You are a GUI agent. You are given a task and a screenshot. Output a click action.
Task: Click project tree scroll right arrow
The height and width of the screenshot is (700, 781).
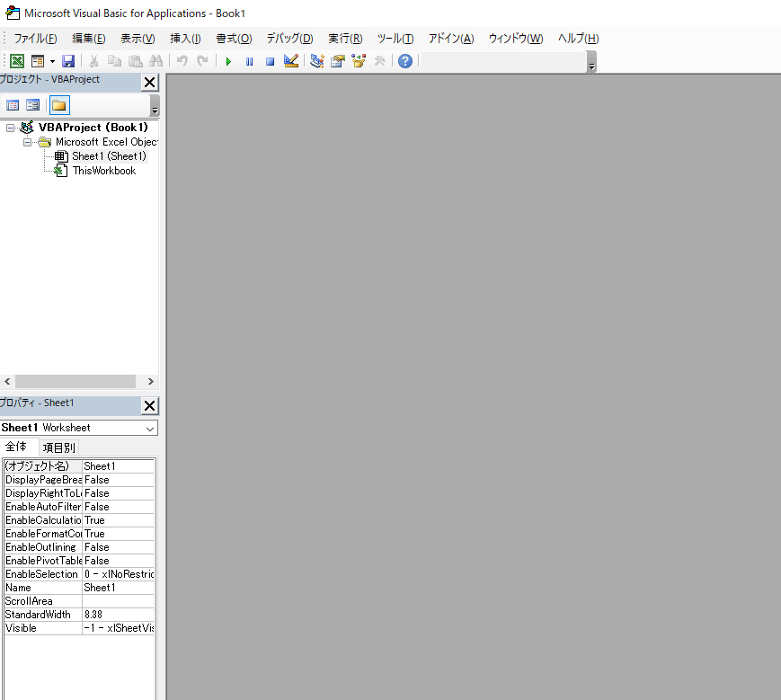(150, 381)
